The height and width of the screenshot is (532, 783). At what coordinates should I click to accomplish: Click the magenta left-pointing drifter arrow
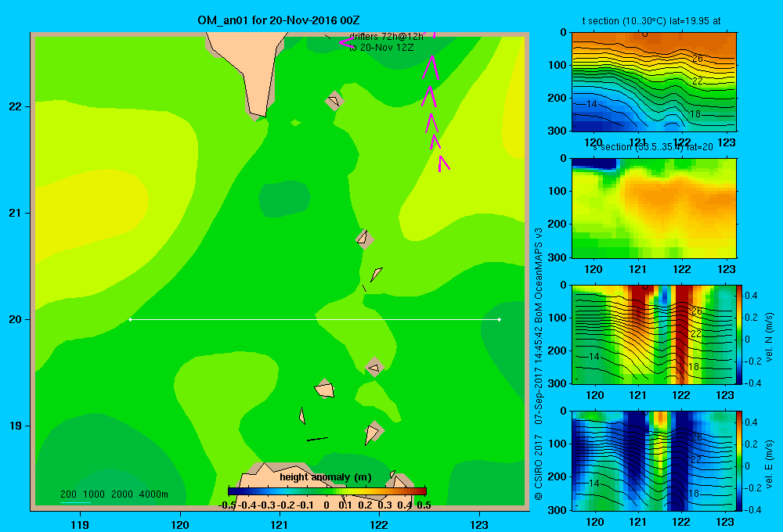tap(346, 42)
